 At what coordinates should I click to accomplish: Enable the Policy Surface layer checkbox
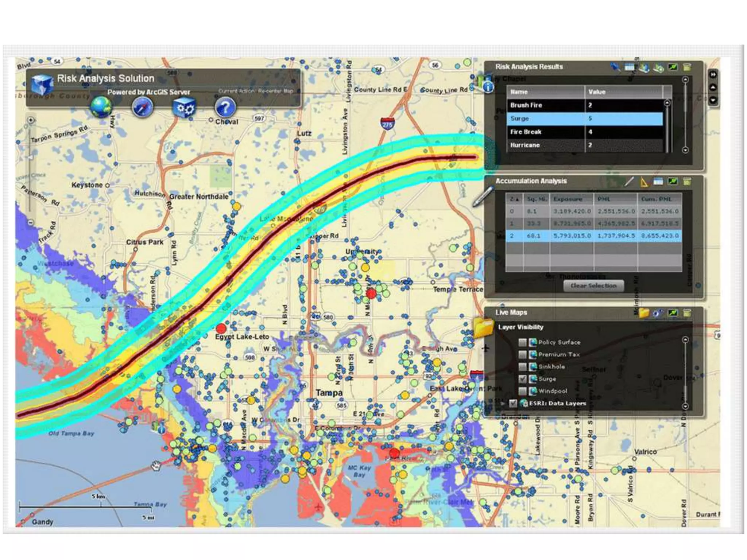(522, 342)
